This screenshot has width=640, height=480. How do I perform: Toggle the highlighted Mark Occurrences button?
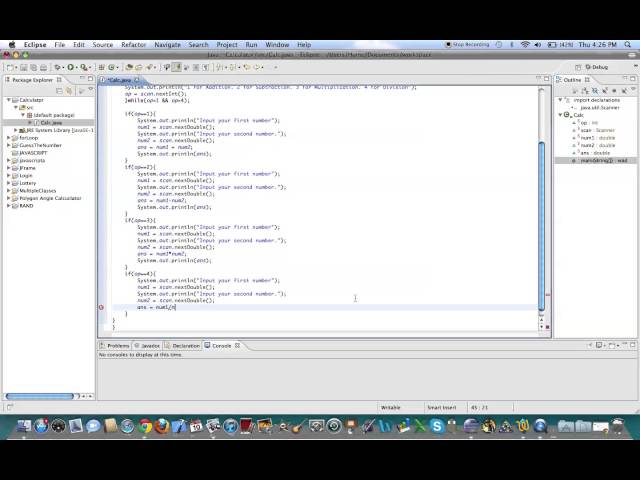pos(176,67)
